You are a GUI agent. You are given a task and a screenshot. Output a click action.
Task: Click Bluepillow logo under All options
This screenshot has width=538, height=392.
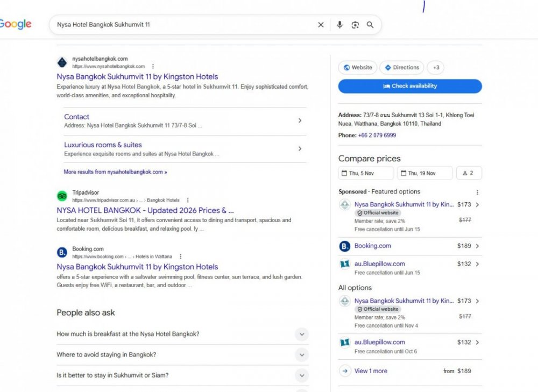(344, 343)
